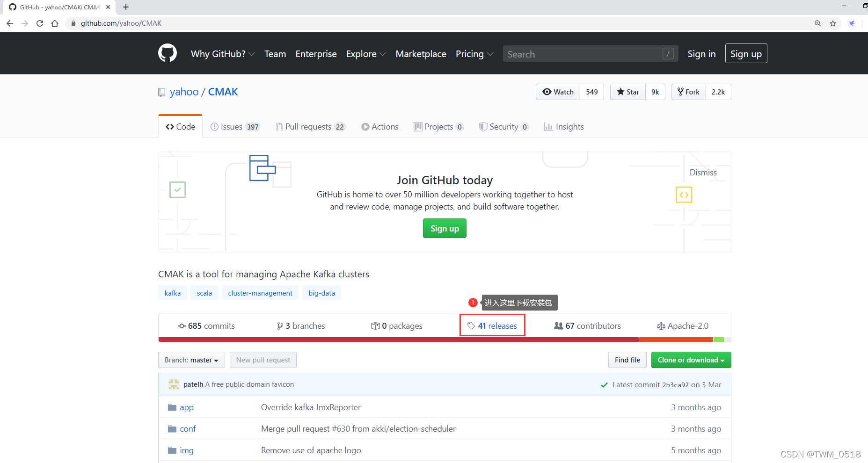The height and width of the screenshot is (463, 868).
Task: Open commit Override kafka JmxReporter
Action: point(311,407)
